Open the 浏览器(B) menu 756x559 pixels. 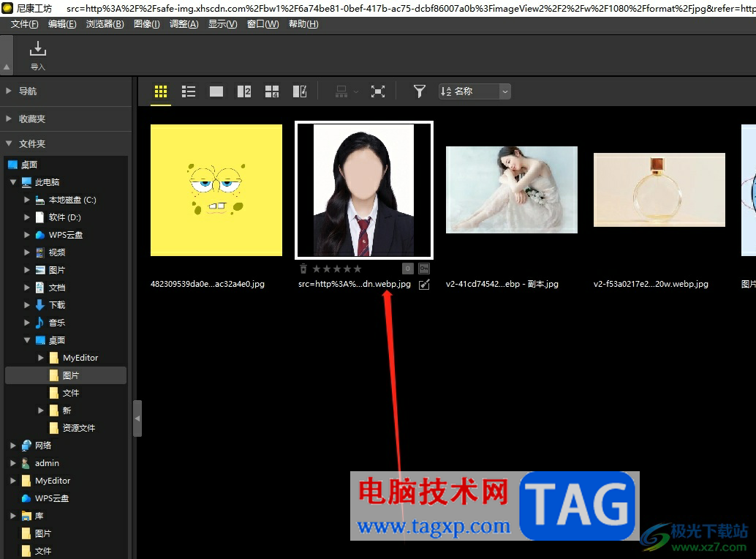click(105, 24)
